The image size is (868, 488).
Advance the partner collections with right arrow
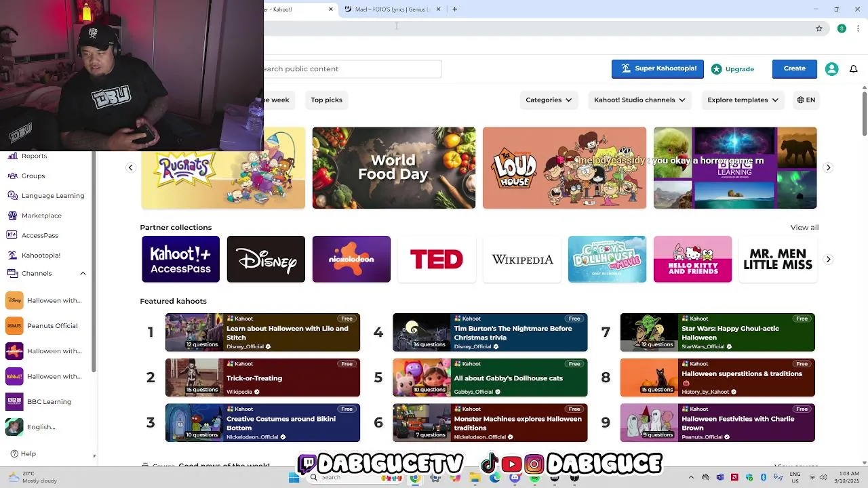[828, 260]
